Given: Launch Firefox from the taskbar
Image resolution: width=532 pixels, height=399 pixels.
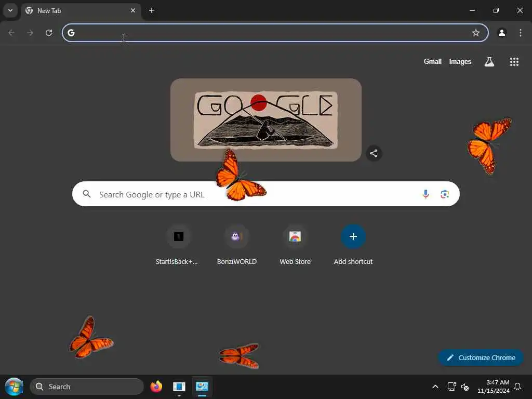Looking at the screenshot, I should pyautogui.click(x=156, y=387).
